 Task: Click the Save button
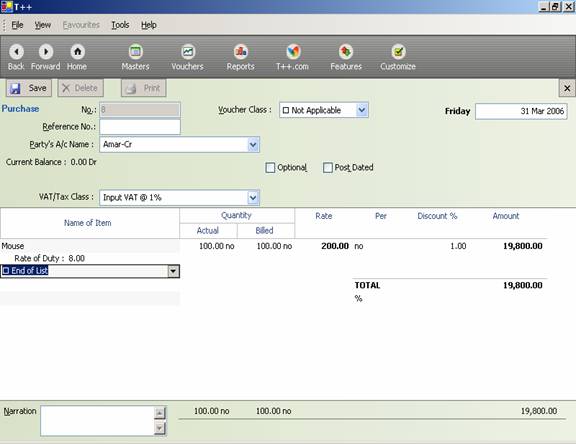(x=29, y=88)
